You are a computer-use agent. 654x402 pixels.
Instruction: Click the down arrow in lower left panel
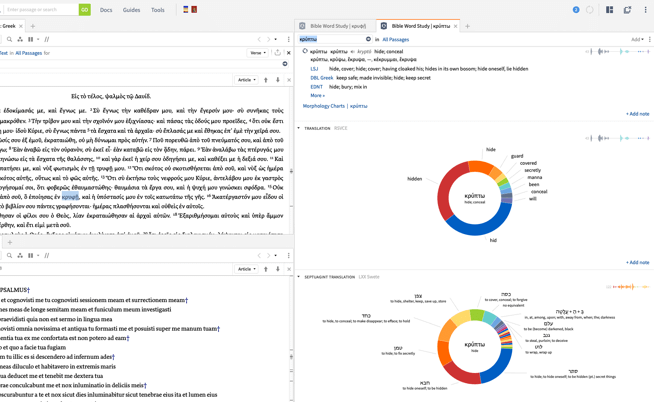[277, 269]
